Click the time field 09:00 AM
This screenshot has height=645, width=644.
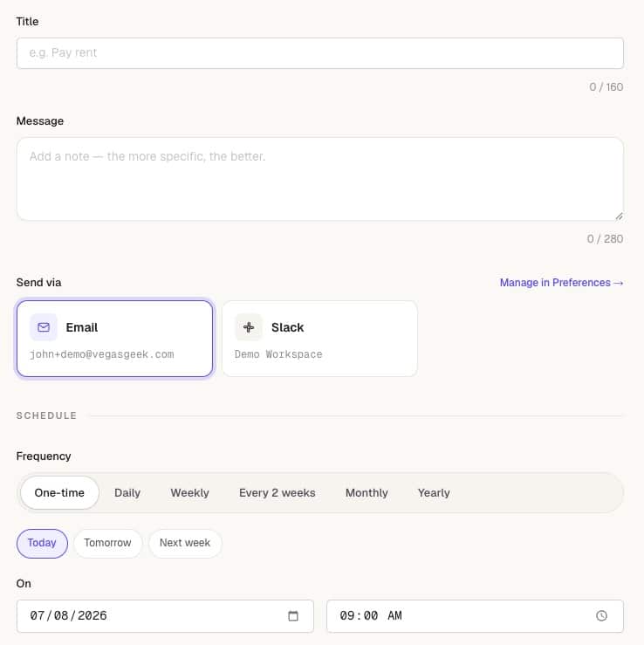(475, 616)
